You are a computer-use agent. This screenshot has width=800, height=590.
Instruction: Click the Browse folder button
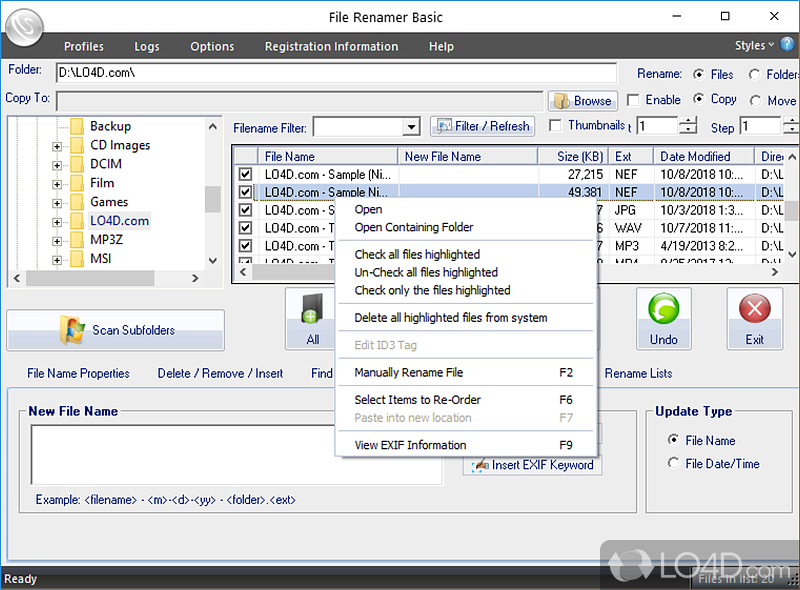583,101
